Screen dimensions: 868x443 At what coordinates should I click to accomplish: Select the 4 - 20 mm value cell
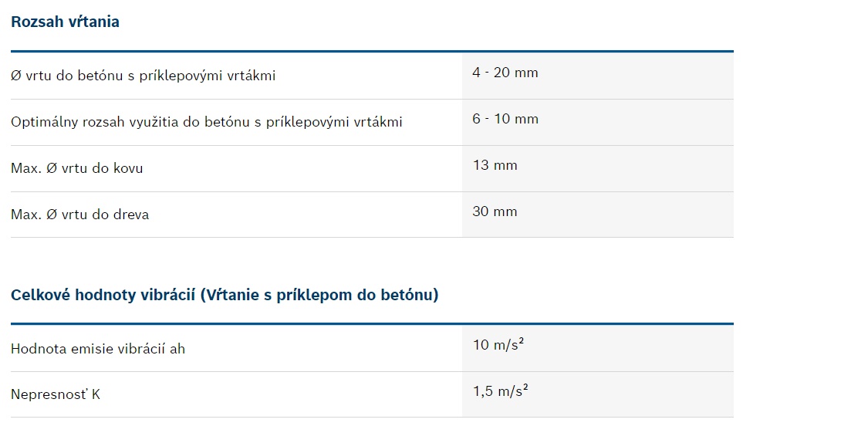pyautogui.click(x=598, y=76)
